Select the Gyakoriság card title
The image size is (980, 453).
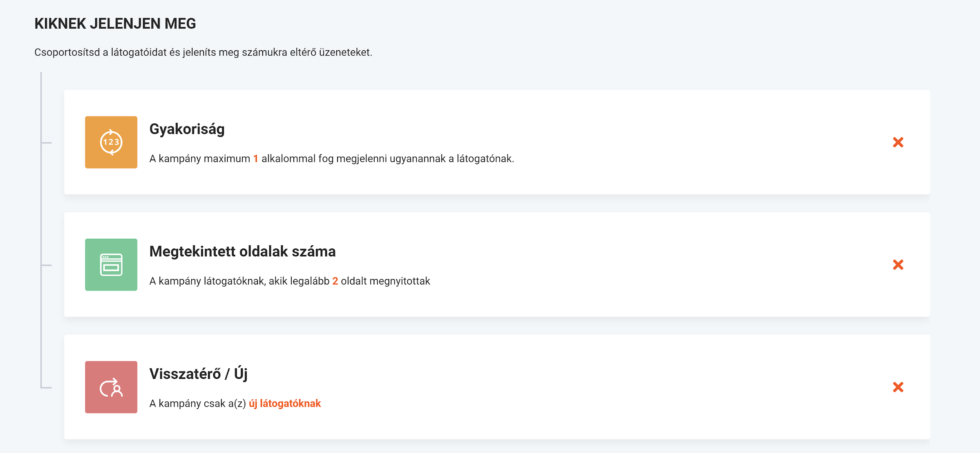[x=187, y=129]
